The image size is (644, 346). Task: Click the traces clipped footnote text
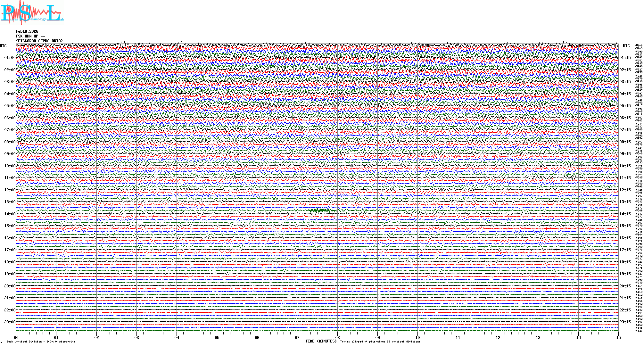(x=380, y=342)
